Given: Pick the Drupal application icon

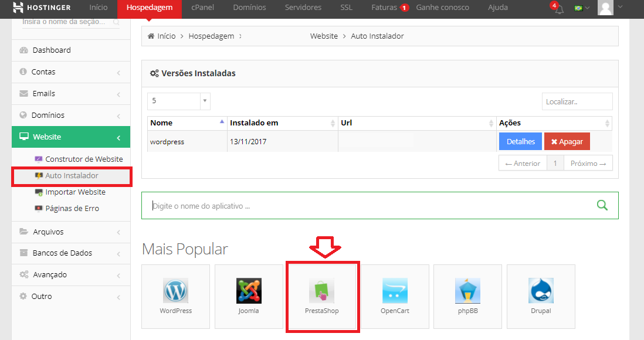Looking at the screenshot, I should point(541,291).
